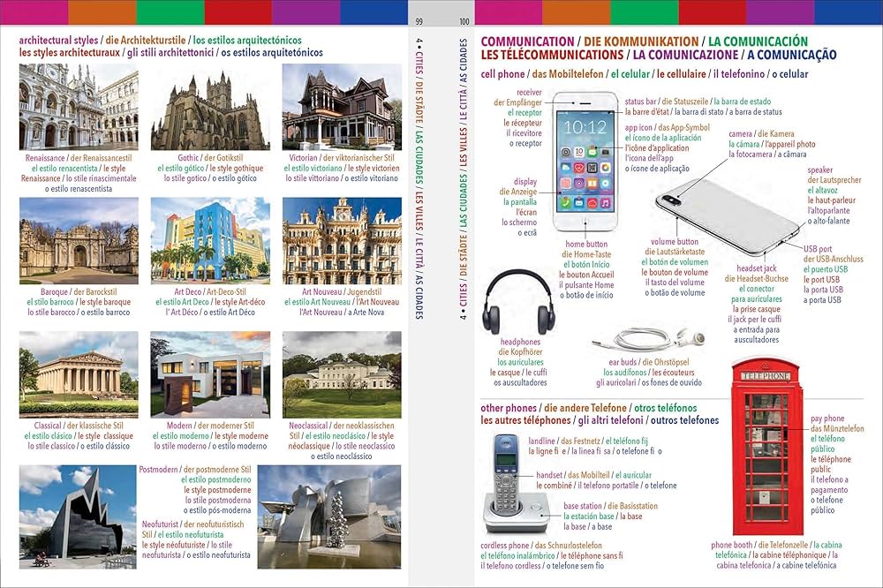The width and height of the screenshot is (883, 588).
Task: Click 'Classical / der klassische Stil' caption
Action: click(79, 426)
